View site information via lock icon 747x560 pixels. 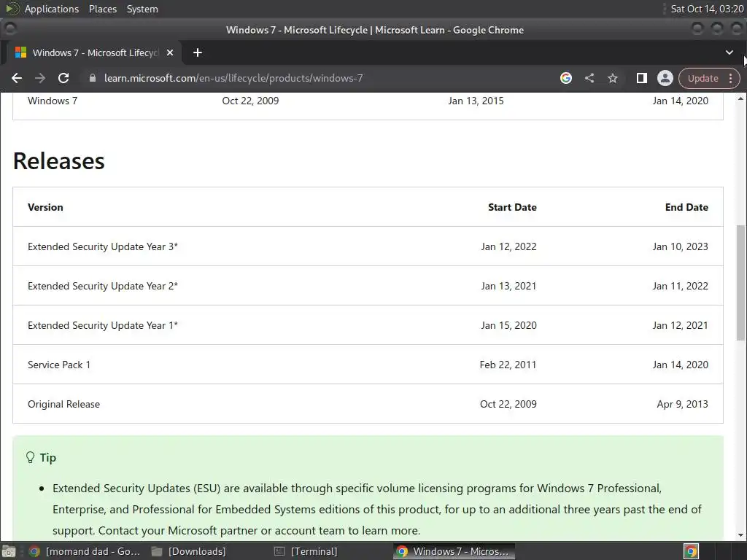coord(93,78)
